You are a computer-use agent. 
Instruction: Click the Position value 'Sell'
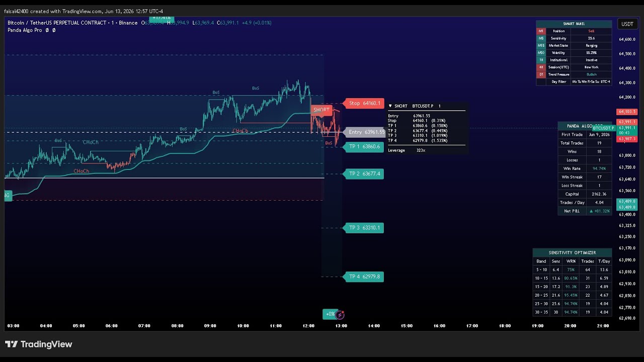[x=591, y=31]
